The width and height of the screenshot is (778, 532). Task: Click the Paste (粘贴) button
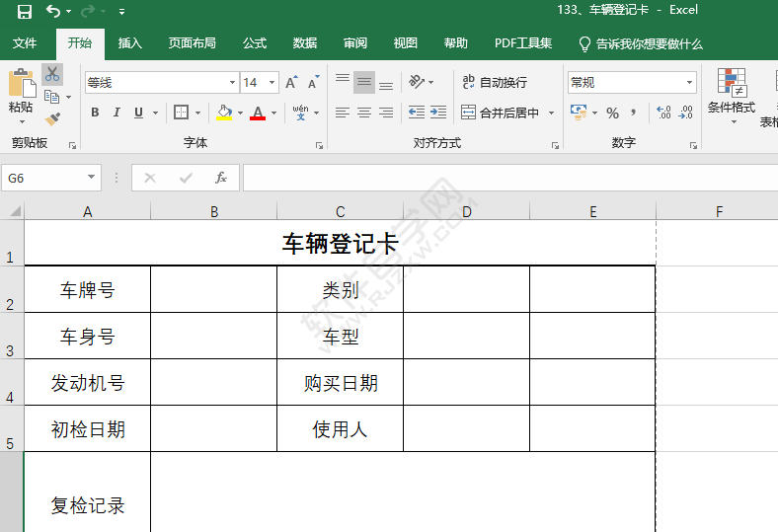(x=21, y=95)
